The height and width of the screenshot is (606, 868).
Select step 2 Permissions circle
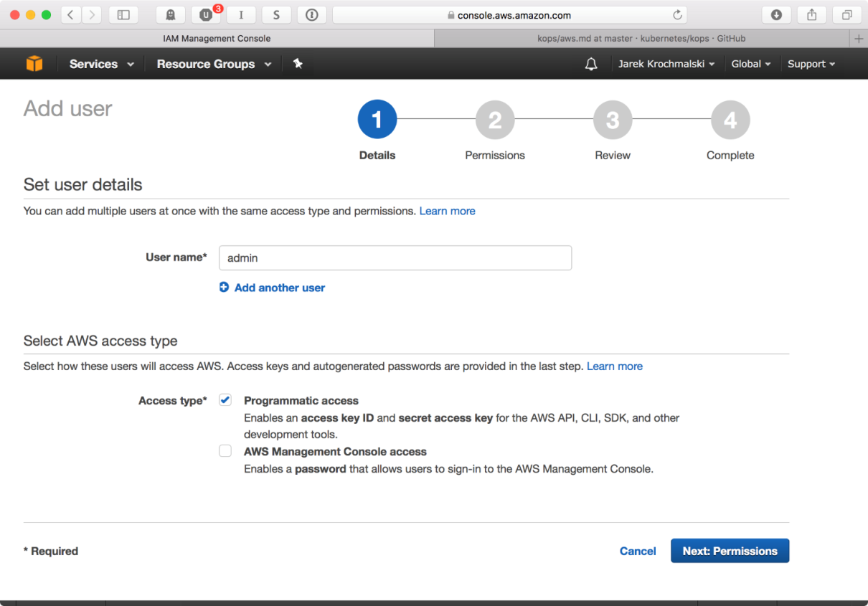pos(495,119)
